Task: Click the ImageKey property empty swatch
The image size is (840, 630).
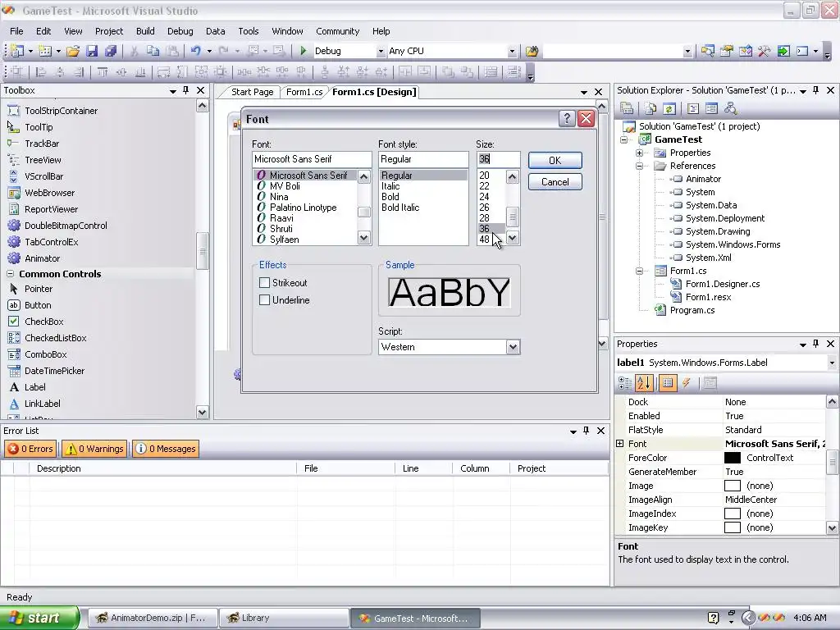Action: 732,527
